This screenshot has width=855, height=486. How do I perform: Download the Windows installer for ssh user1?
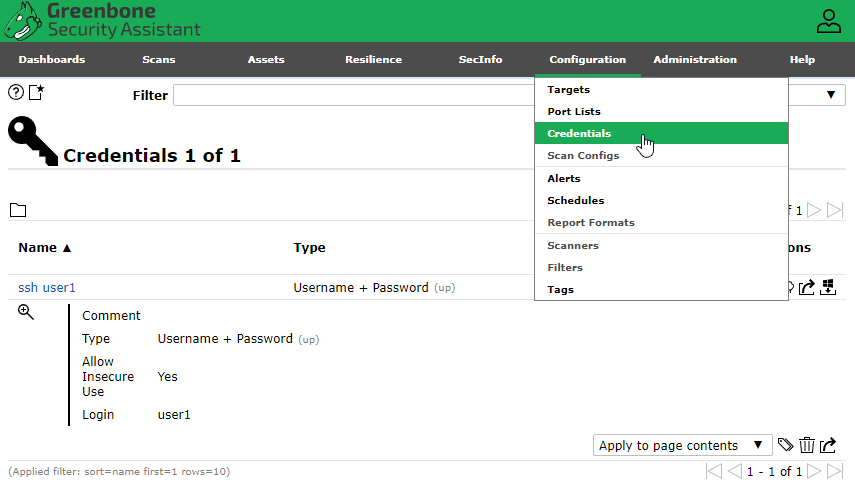coord(828,287)
